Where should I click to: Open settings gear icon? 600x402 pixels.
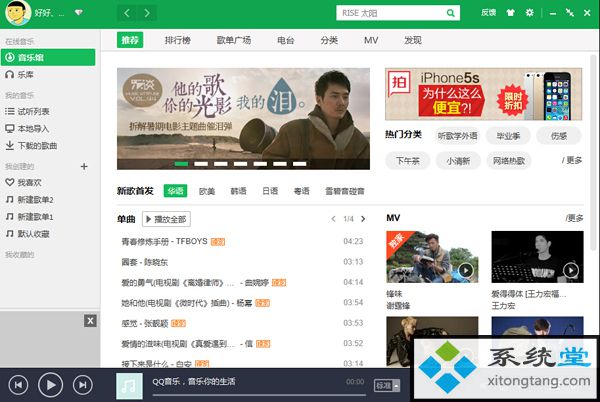530,13
